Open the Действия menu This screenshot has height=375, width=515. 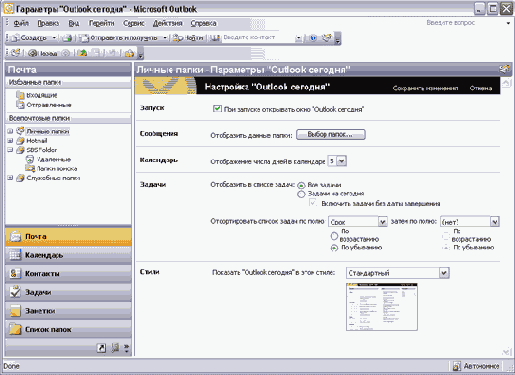pyautogui.click(x=167, y=23)
